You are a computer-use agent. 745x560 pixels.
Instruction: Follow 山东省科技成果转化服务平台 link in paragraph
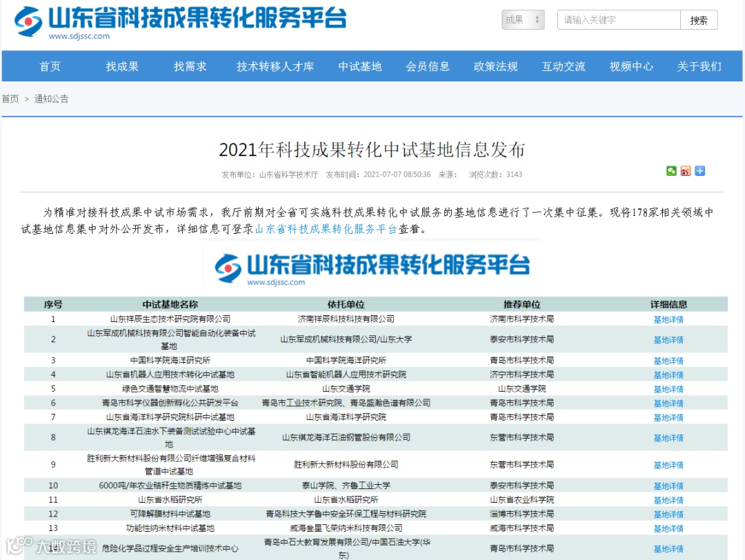[326, 229]
